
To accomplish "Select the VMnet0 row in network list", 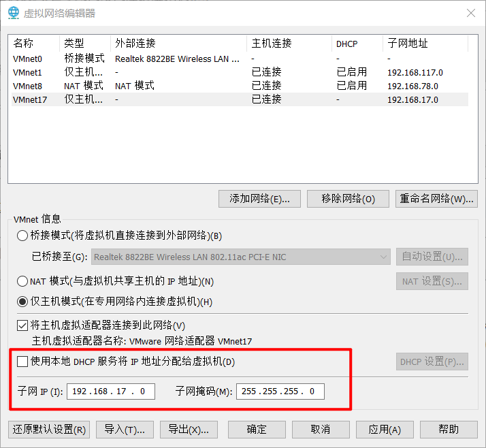I will [27, 59].
